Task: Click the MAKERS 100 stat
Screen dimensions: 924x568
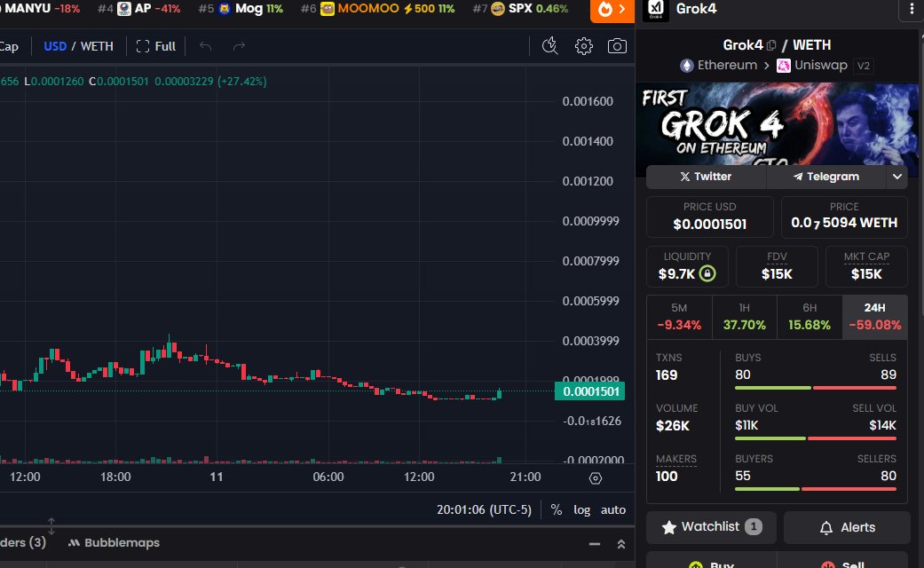Action: [675, 469]
